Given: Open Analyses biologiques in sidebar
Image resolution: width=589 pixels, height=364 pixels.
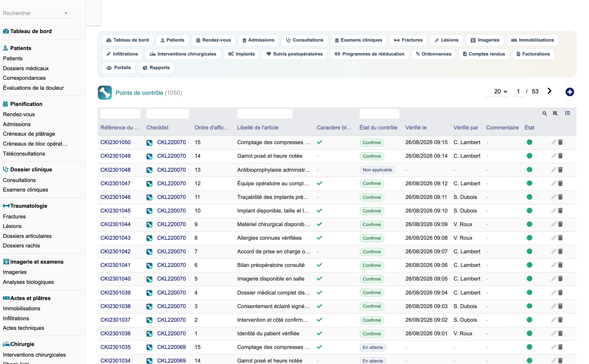Looking at the screenshot, I should click(x=28, y=282).
